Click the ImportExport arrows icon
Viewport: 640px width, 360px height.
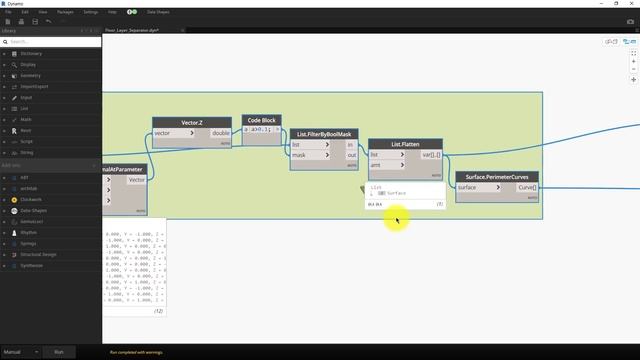point(14,87)
